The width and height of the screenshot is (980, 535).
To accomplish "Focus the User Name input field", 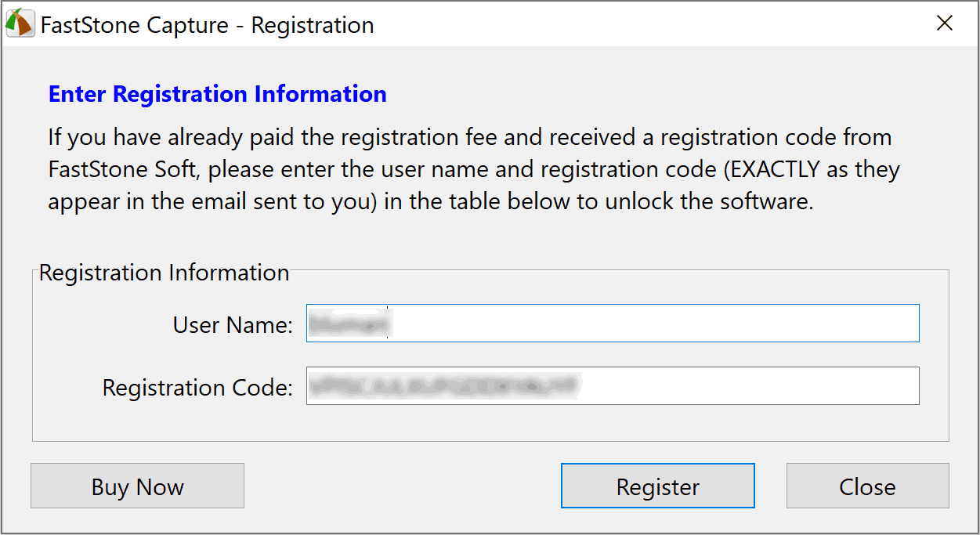I will 611,324.
